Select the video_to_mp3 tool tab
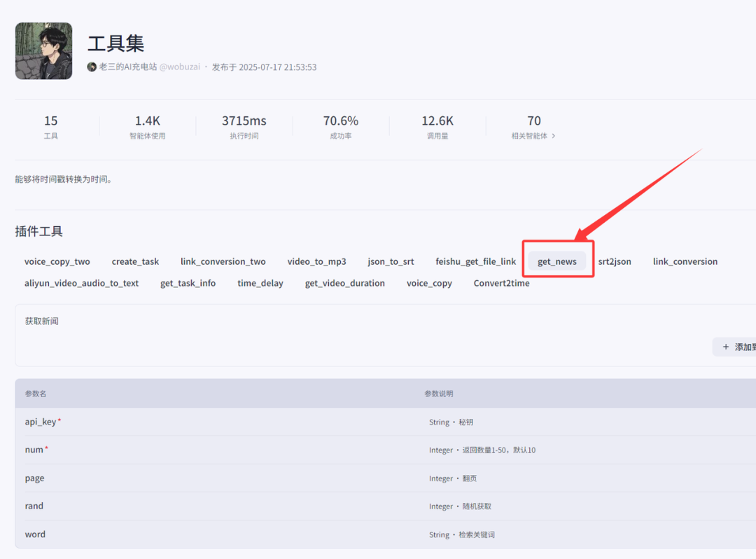This screenshot has width=756, height=559. [317, 261]
